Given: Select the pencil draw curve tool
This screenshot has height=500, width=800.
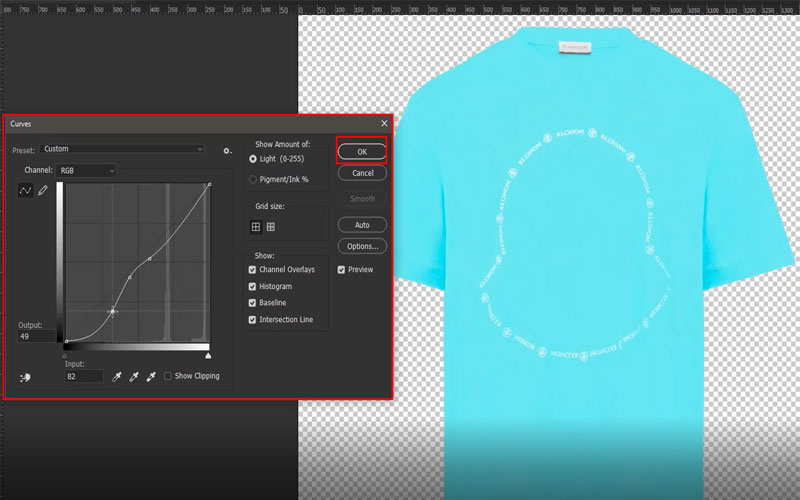Looking at the screenshot, I should 43,190.
